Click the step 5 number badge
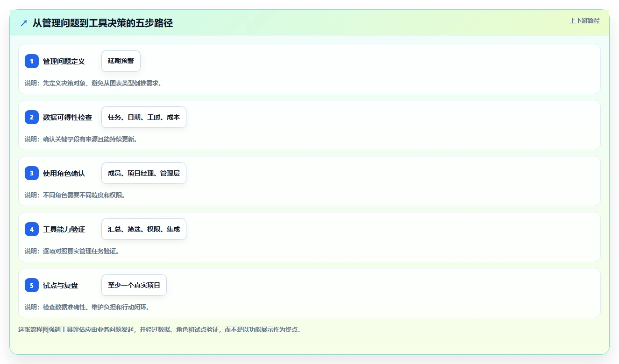 coord(32,285)
